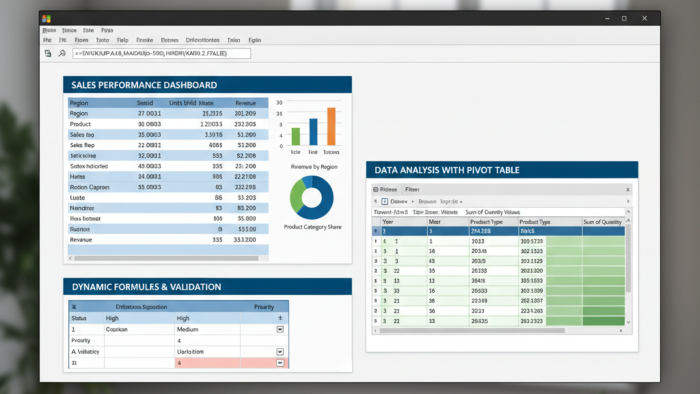Select the Fgiin ribbon tab
This screenshot has height=394, width=700.
[x=254, y=40]
